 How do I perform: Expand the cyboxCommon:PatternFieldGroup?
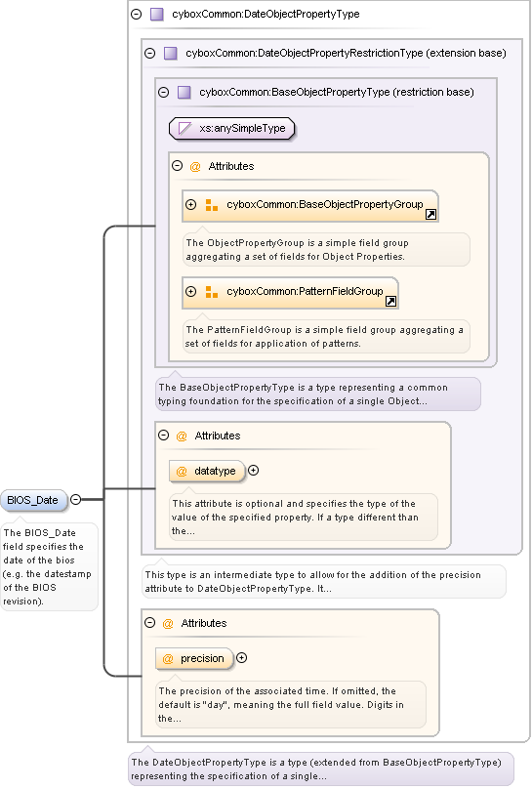pos(190,291)
